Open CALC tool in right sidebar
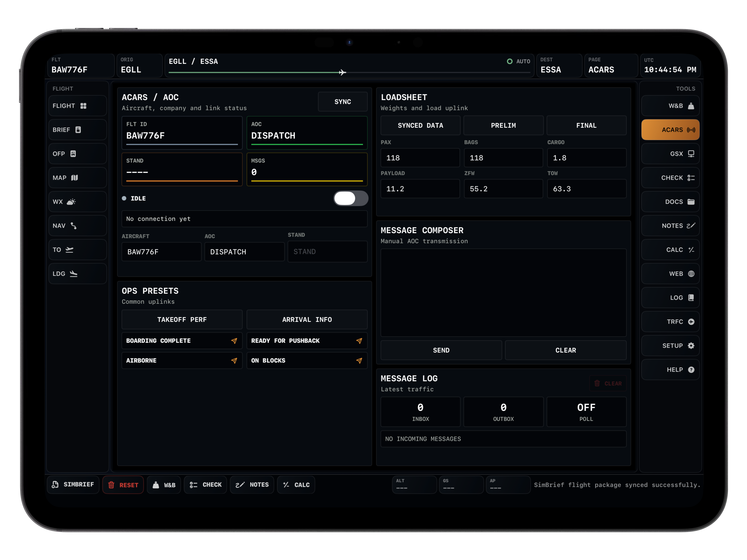 tap(670, 250)
